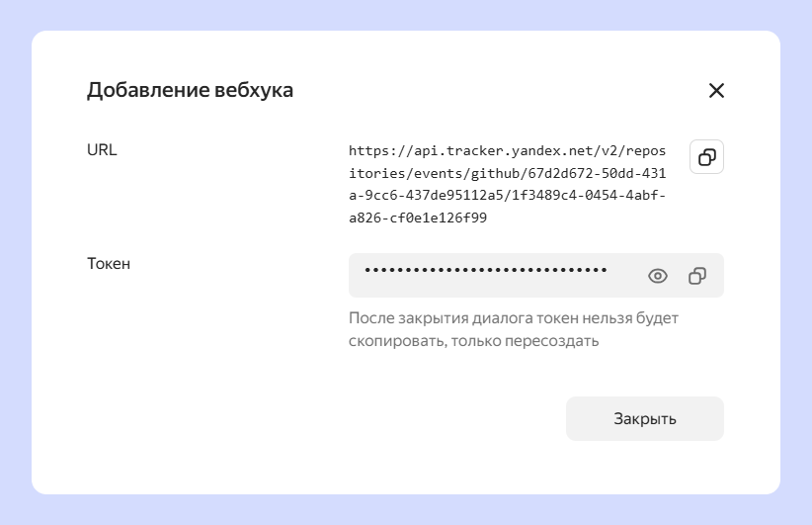Click the URL line starting with a-9cc6-437de95112a5
812x525 pixels.
pyautogui.click(x=507, y=195)
